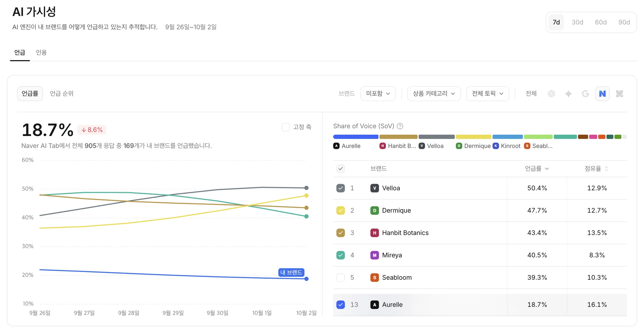Screen dimensions: 644x330
Task: Select the 90d time range
Action: coord(624,22)
